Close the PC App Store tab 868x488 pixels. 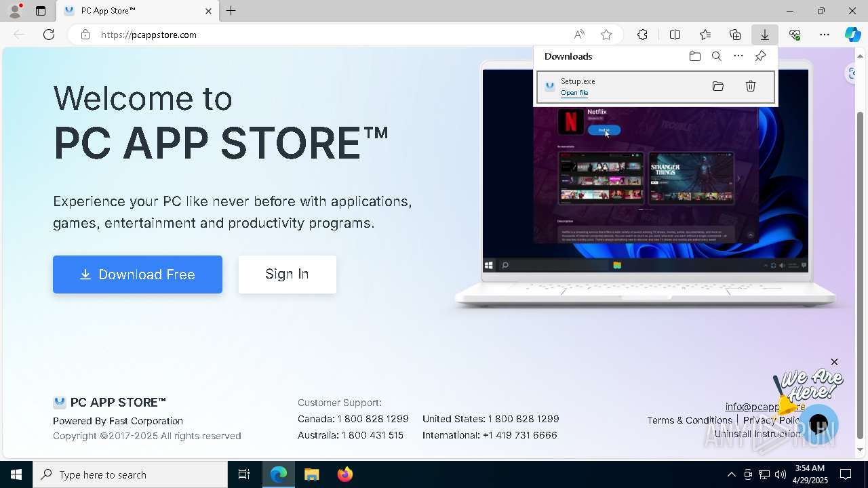(208, 11)
